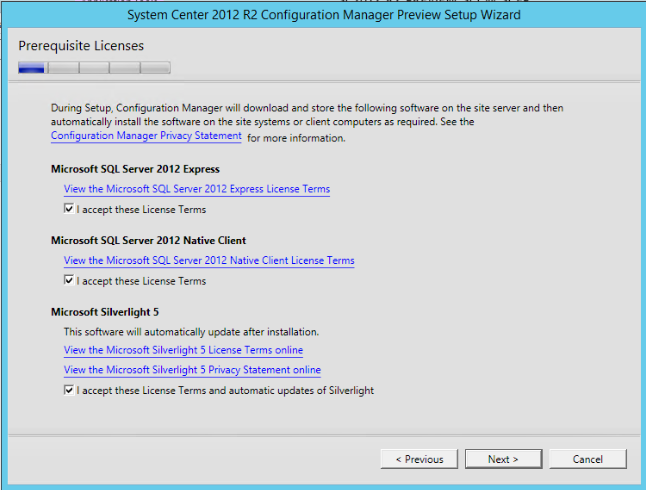Image resolution: width=646 pixels, height=490 pixels.
Task: Click the last wizard progress segment
Action: tap(155, 68)
